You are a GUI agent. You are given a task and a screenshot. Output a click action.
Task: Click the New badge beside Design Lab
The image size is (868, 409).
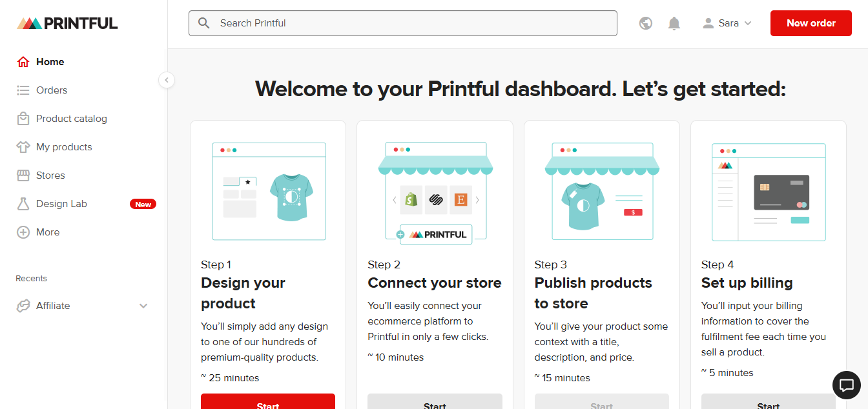pyautogui.click(x=143, y=204)
